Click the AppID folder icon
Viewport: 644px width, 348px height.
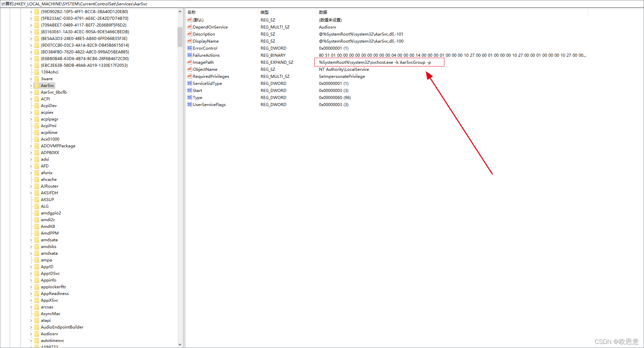tap(37, 267)
